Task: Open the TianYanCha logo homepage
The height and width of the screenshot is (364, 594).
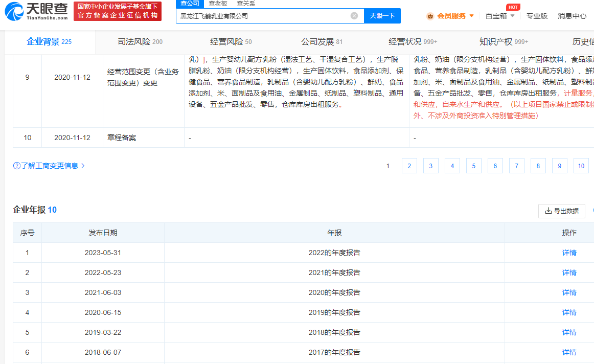Action: click(x=36, y=11)
